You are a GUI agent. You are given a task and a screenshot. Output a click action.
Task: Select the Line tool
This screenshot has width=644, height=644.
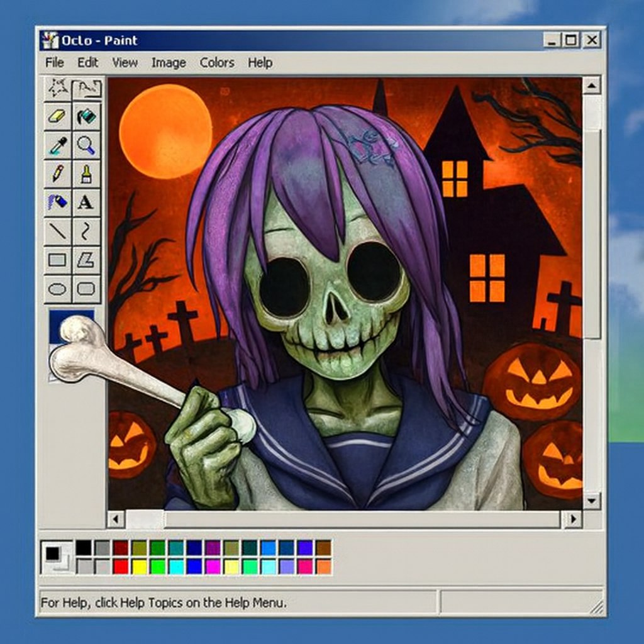click(57, 231)
